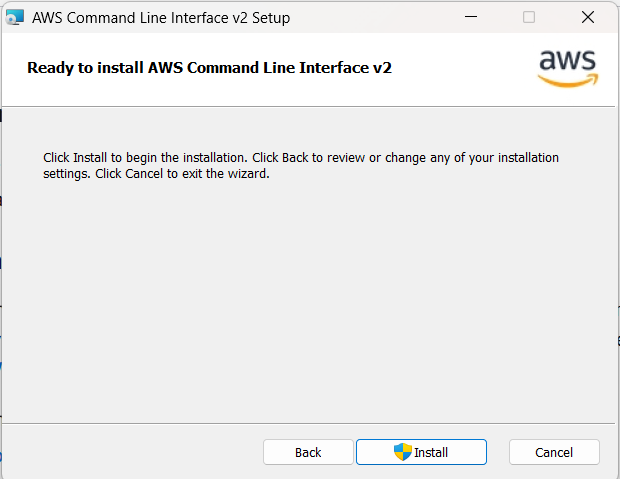Screen dimensions: 620x479
Task: Click the 'AWS Command Line Interface v2 Setup' title
Action: [x=161, y=18]
